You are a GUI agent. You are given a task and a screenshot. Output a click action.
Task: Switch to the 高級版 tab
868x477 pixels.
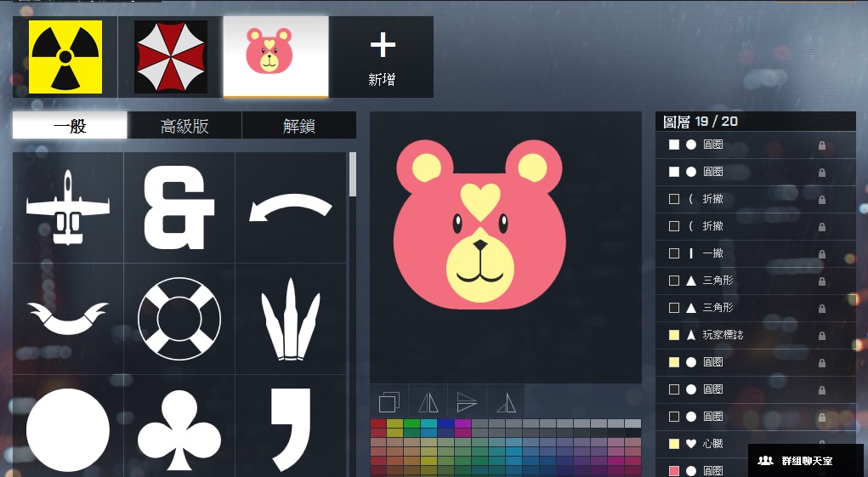[x=184, y=127]
